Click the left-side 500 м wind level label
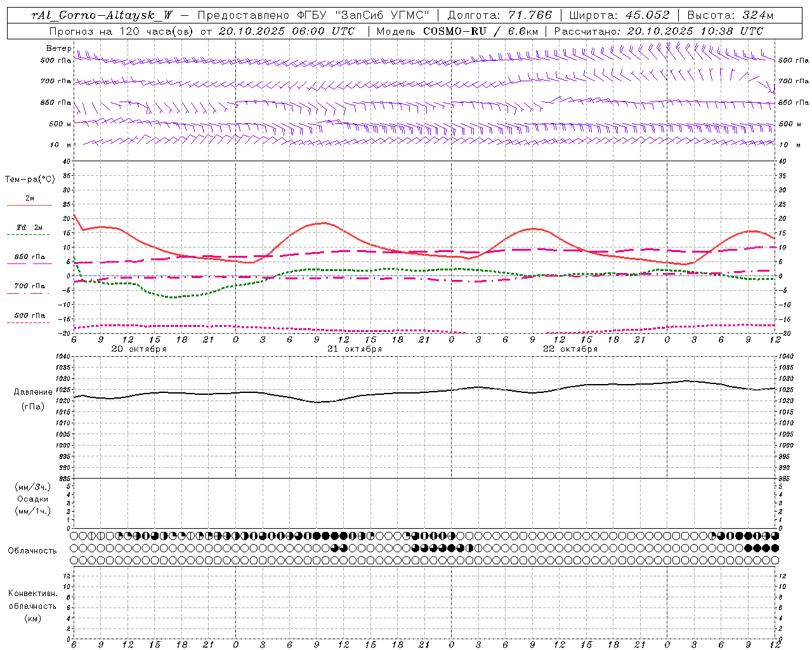812x650 pixels. 60,124
